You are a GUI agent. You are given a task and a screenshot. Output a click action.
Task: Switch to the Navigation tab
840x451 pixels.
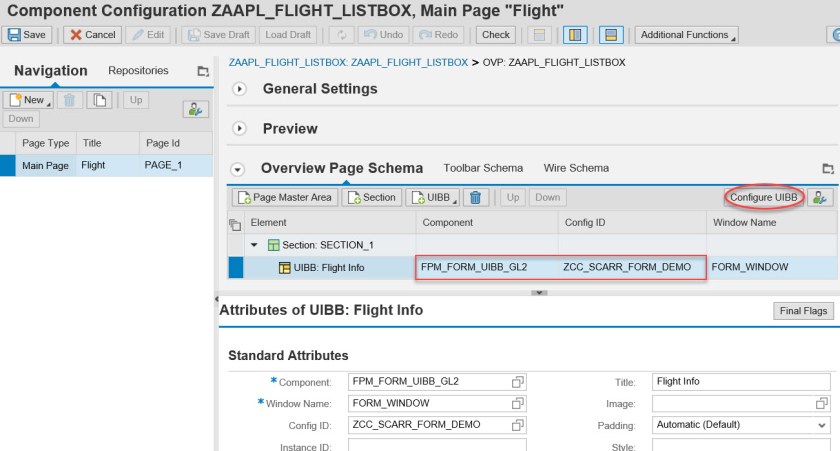coord(51,71)
